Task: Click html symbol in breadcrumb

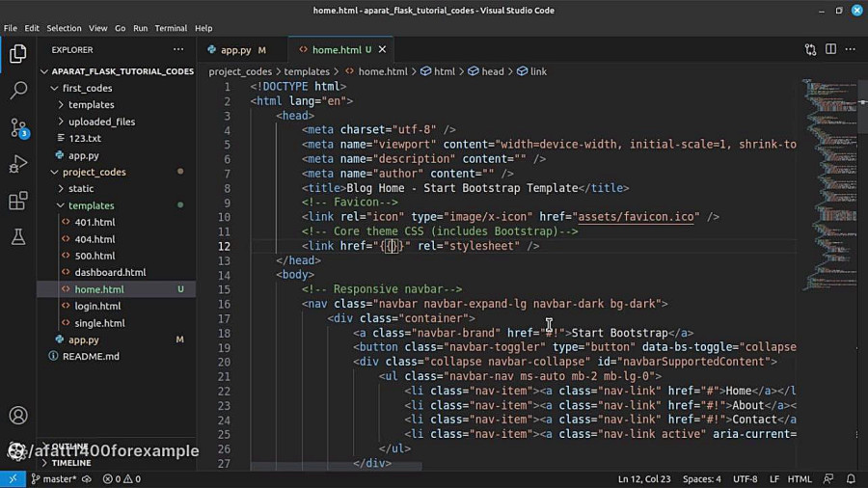Action: coord(438,71)
